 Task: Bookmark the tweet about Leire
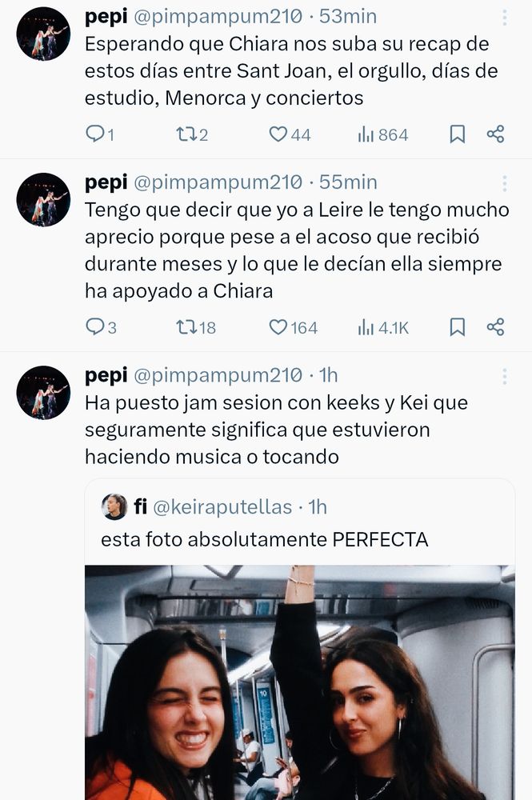457,327
